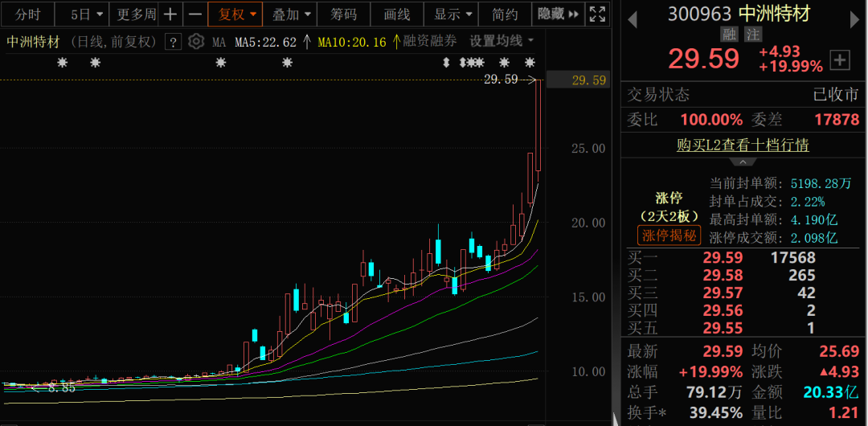
Task: Expand the 设置均线 dropdown
Action: coord(501,41)
